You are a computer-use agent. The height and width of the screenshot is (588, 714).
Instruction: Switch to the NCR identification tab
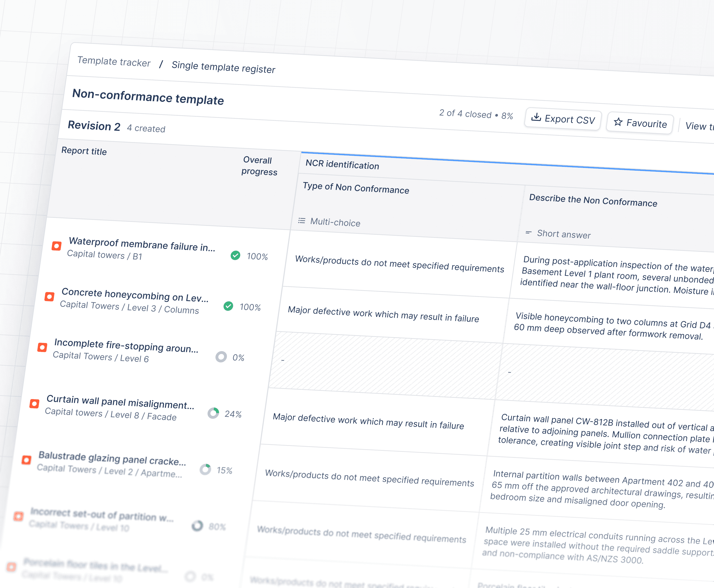342,166
